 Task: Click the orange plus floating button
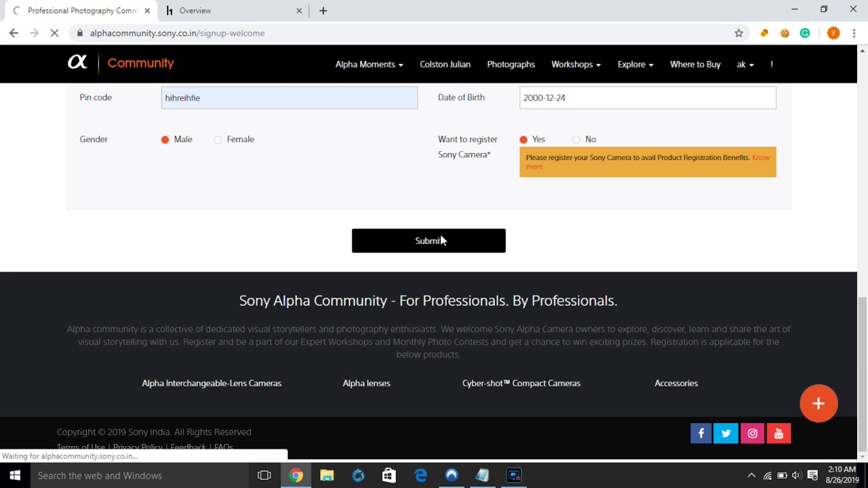click(x=818, y=403)
